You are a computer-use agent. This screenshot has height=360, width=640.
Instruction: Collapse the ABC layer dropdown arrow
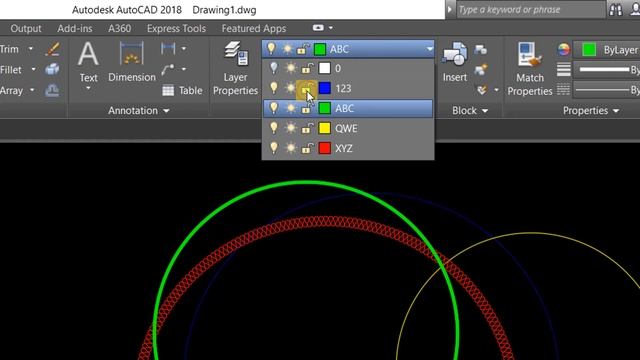(429, 49)
